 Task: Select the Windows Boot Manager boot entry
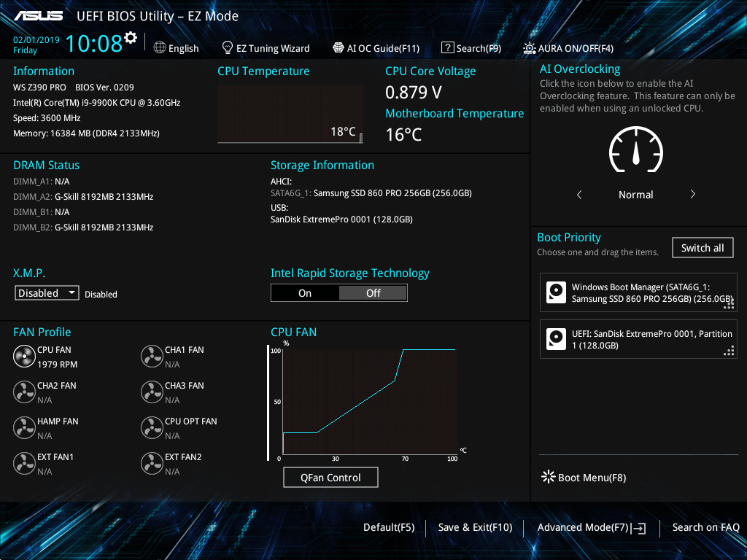click(x=638, y=292)
